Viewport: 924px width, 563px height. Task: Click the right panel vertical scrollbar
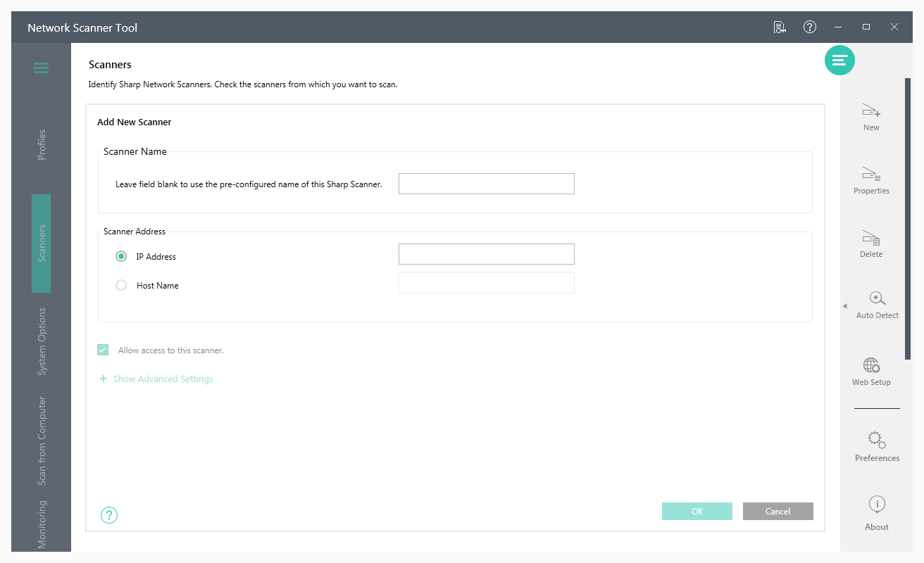(908, 218)
